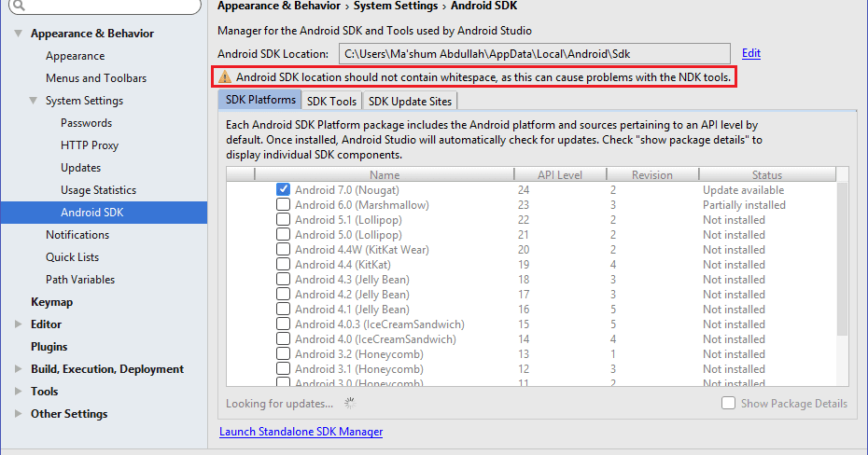Screen dimensions: 868x455
Task: Sort by Revision column header
Action: point(652,174)
